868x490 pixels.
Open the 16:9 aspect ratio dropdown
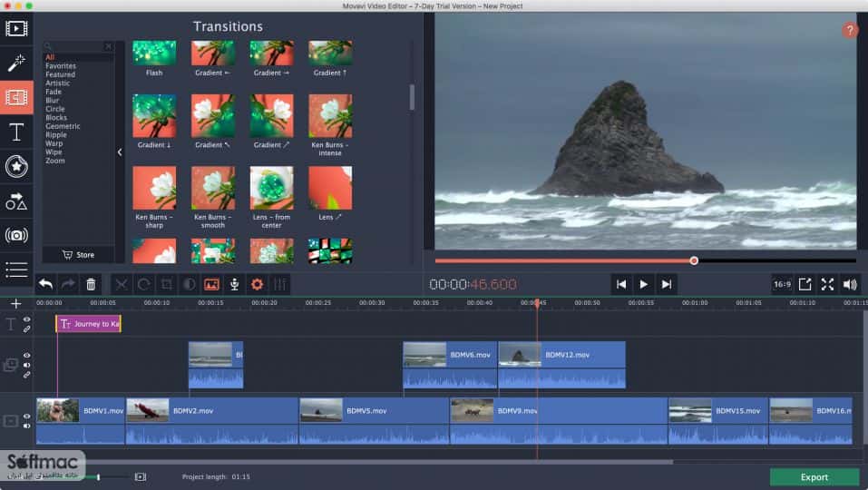click(782, 285)
